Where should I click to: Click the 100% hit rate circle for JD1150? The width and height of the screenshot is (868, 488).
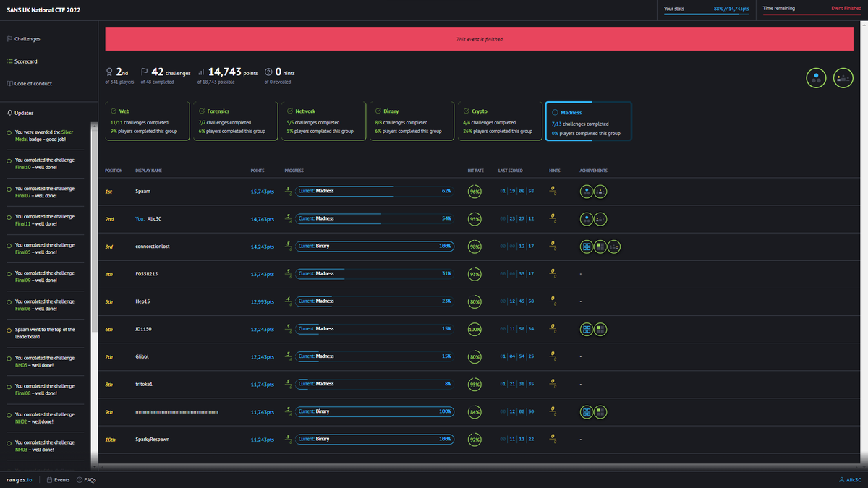click(x=475, y=329)
